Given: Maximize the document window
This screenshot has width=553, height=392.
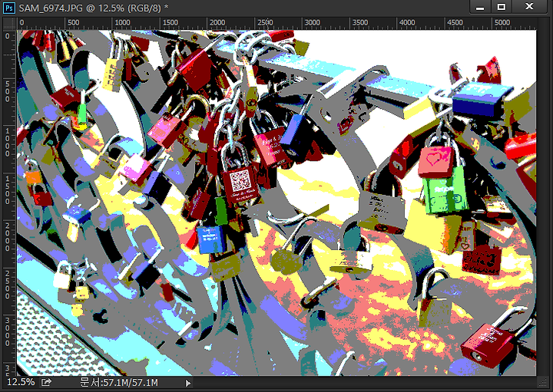Looking at the screenshot, I should pyautogui.click(x=501, y=7).
